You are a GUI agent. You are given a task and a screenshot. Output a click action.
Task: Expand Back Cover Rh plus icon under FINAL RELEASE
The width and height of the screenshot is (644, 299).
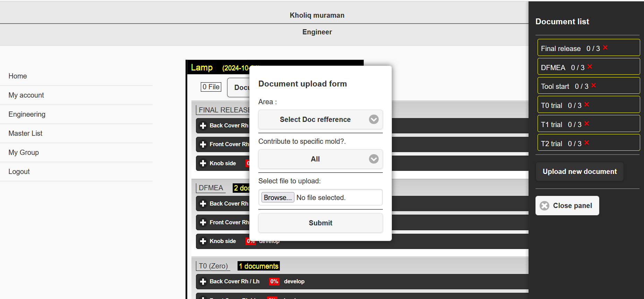coord(203,126)
